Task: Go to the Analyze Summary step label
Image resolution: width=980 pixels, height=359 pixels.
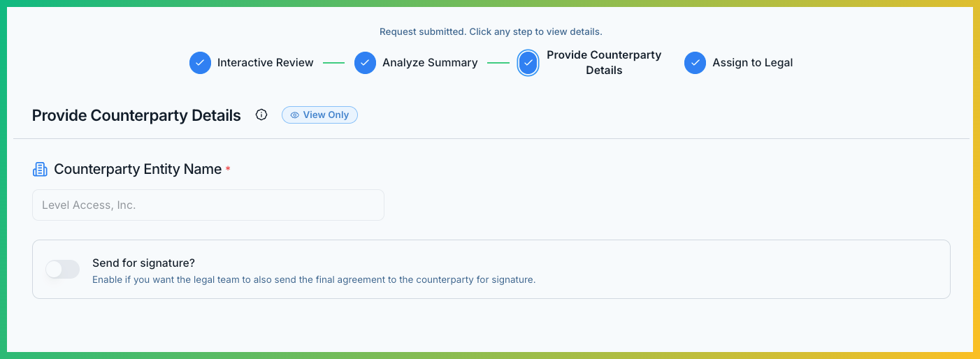Action: [x=430, y=63]
